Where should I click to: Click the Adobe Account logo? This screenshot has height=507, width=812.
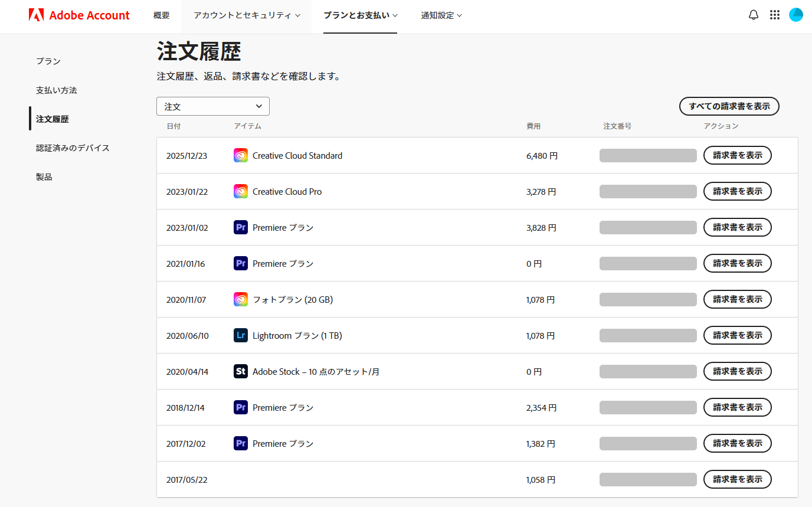[79, 15]
